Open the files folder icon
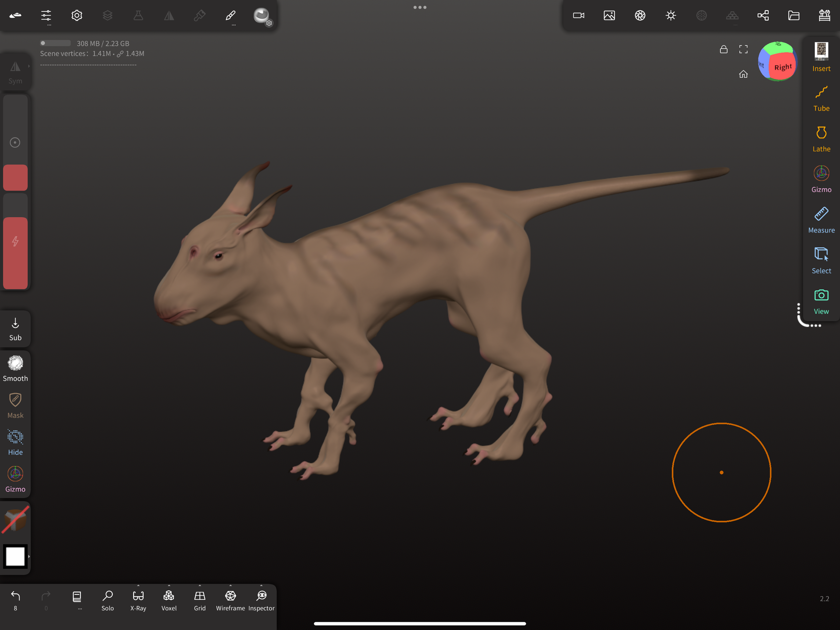 point(793,15)
